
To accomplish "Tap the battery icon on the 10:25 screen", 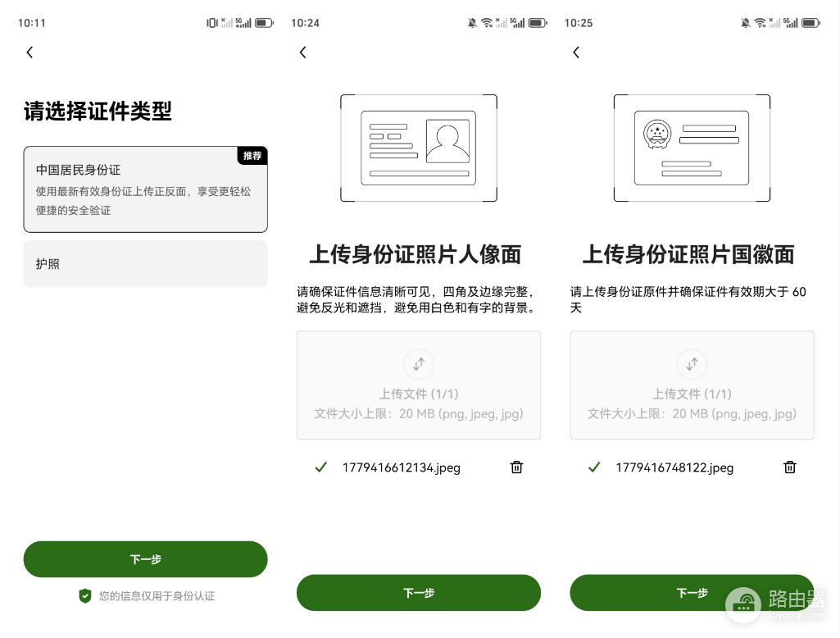I will coord(810,22).
